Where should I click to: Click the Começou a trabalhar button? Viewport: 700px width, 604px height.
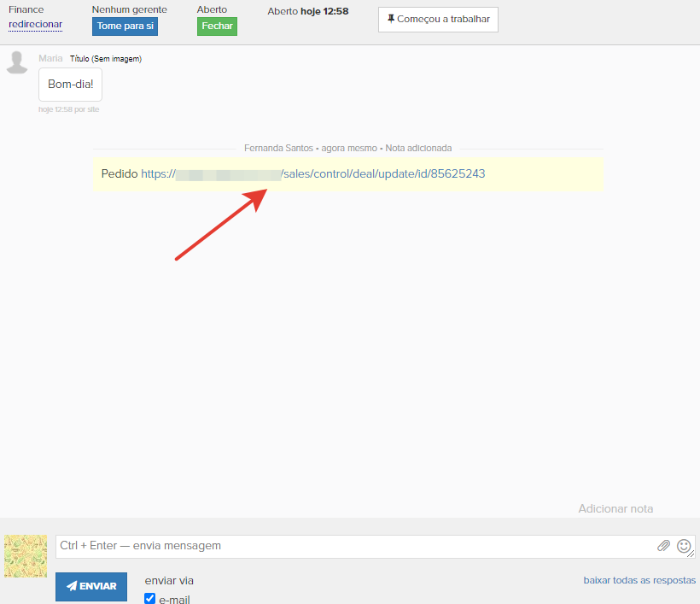(438, 20)
